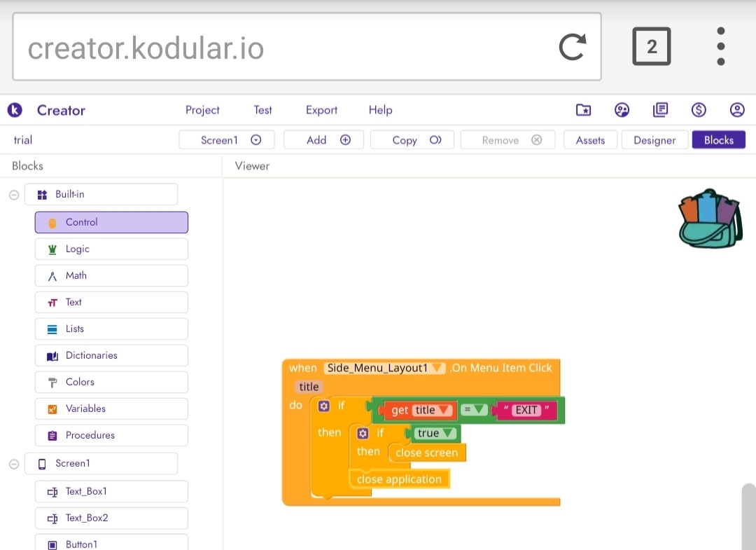Select the Procedures blocks category
756x550 pixels.
tap(111, 435)
